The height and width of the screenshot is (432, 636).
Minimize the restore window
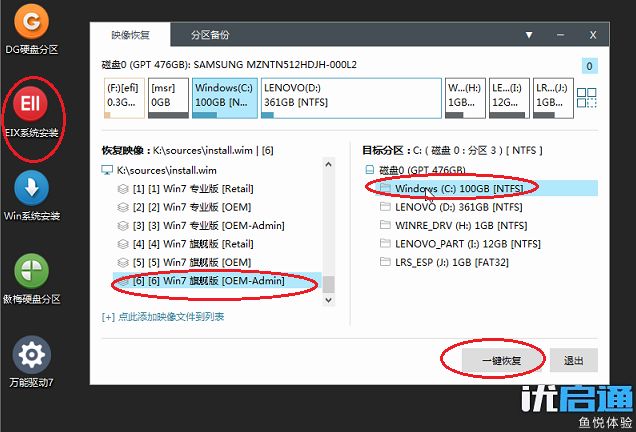(x=561, y=35)
